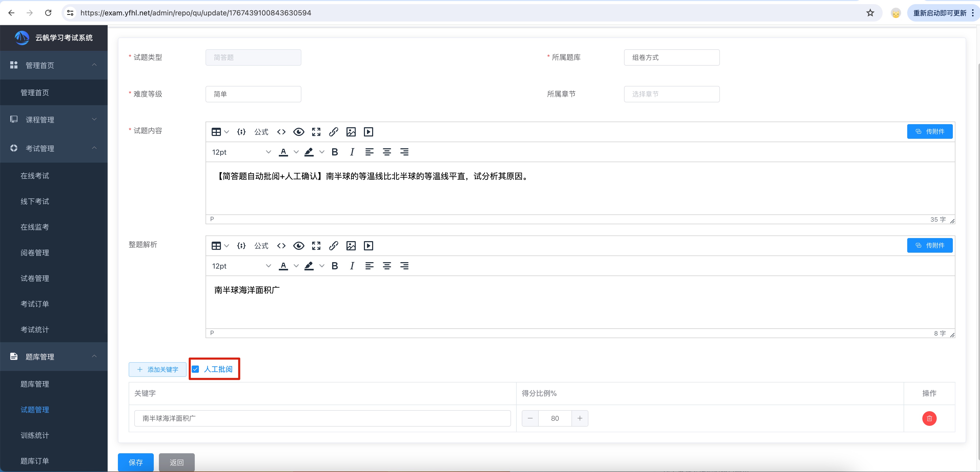Image resolution: width=980 pixels, height=472 pixels.
Task: Preview 试题内容 with the eye icon
Action: (299, 132)
